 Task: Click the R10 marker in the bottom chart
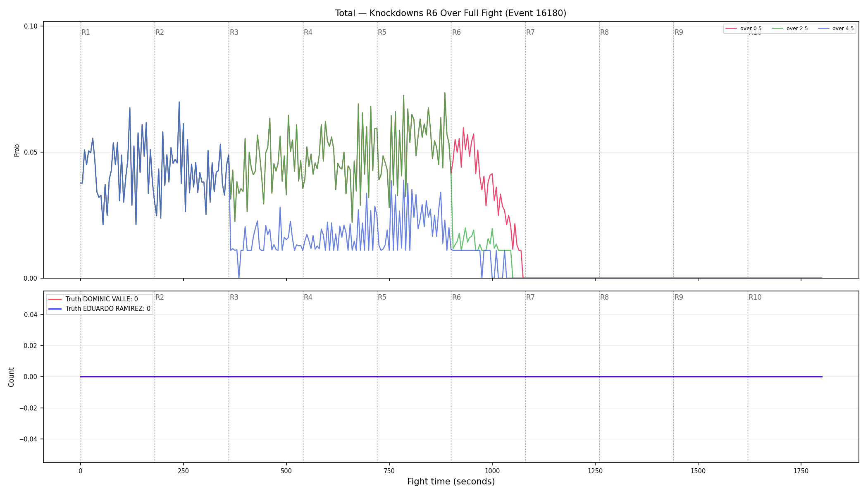[755, 297]
